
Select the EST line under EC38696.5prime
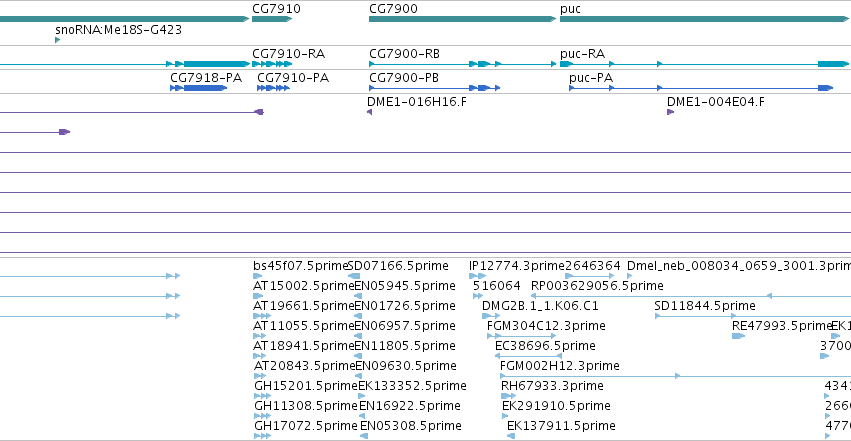pyautogui.click(x=528, y=356)
